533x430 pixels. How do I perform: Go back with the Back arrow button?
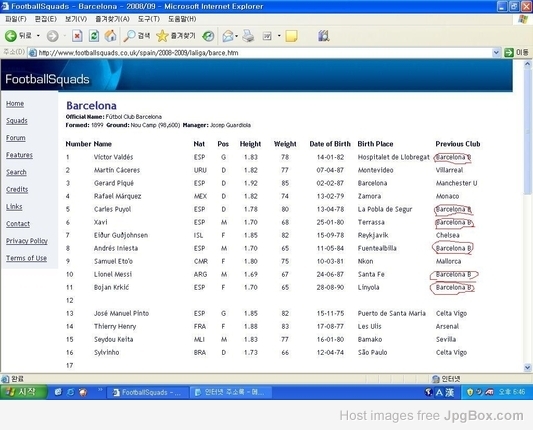click(18, 36)
